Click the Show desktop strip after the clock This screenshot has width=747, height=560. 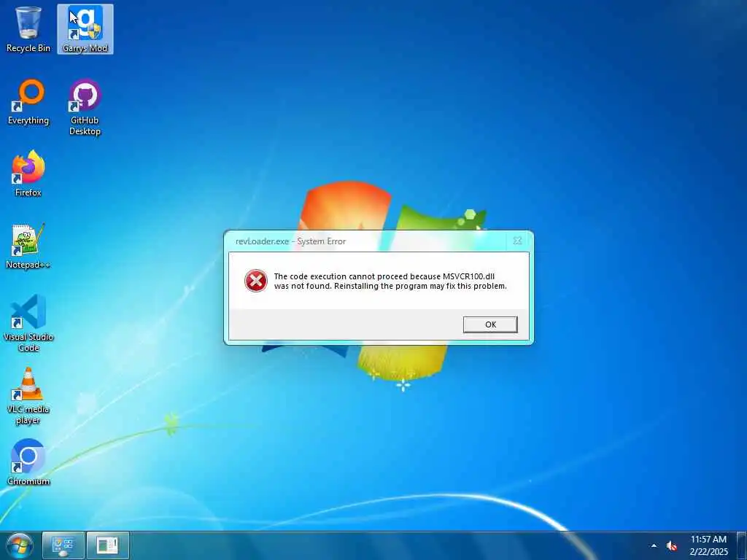coord(742,545)
